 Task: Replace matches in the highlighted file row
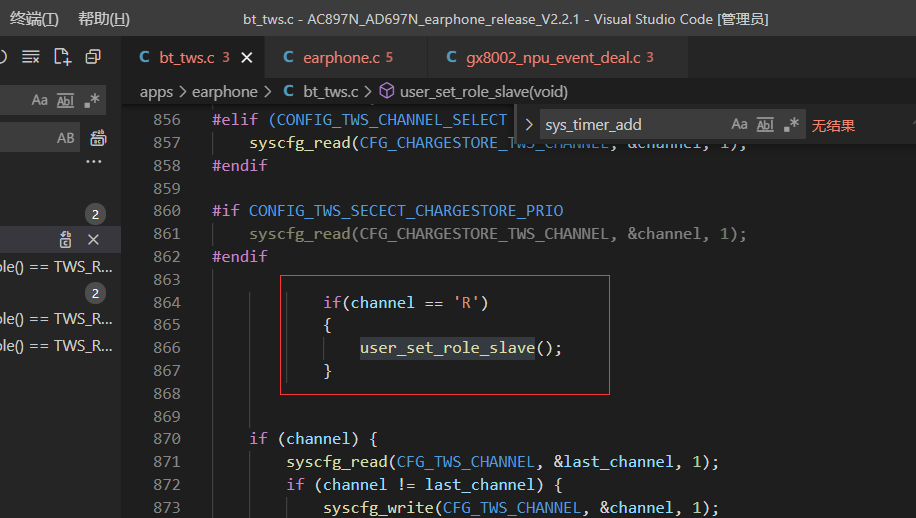pyautogui.click(x=65, y=239)
